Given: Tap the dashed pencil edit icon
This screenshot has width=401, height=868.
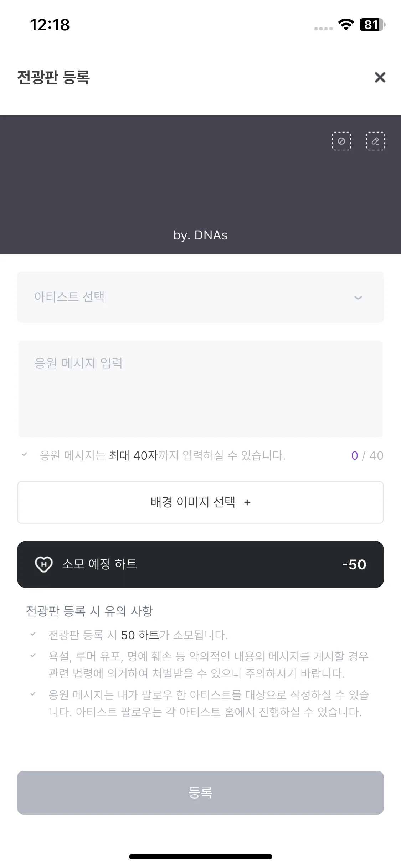Looking at the screenshot, I should coord(376,141).
